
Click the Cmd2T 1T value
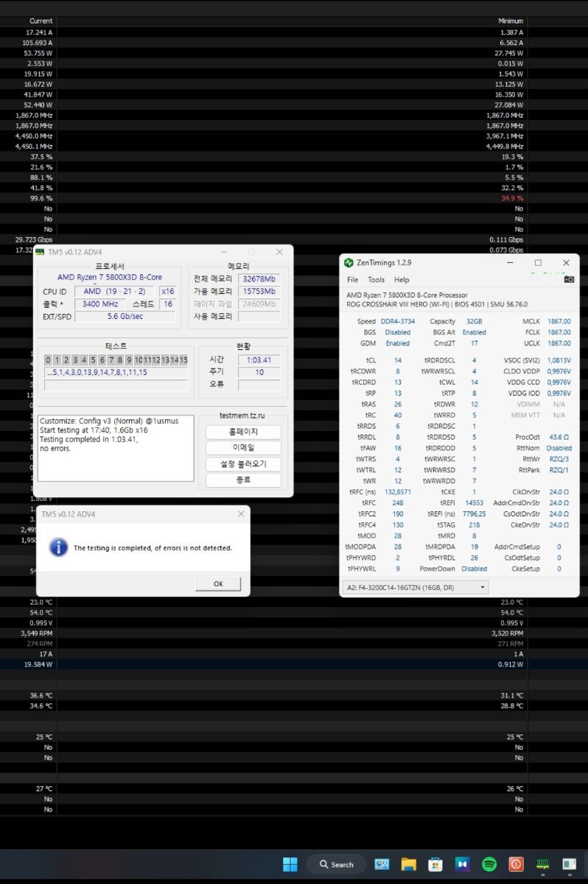474,343
